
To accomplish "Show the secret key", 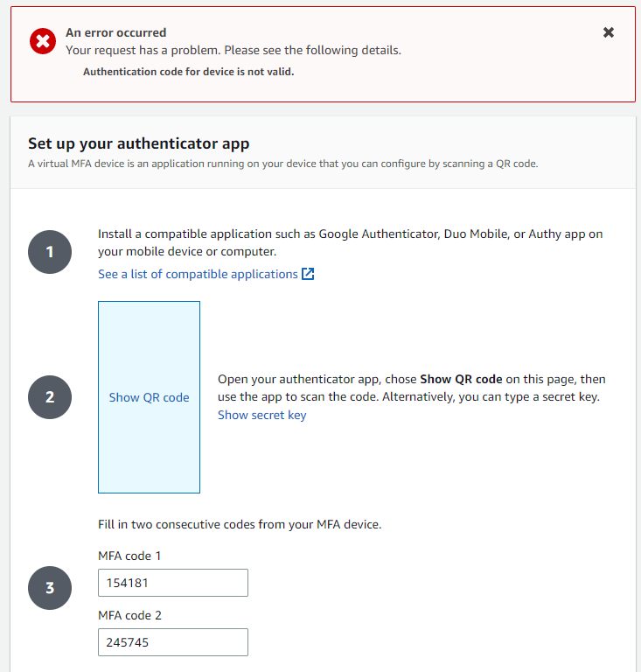I will coord(261,415).
